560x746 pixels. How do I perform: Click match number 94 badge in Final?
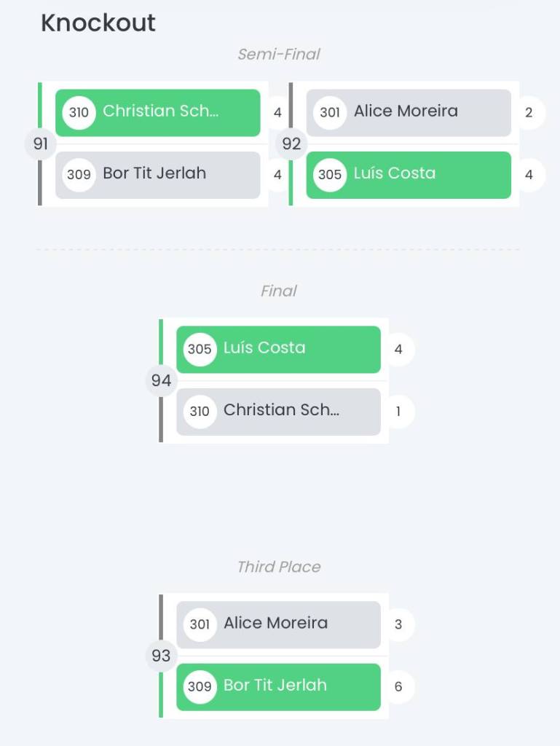[x=161, y=380]
